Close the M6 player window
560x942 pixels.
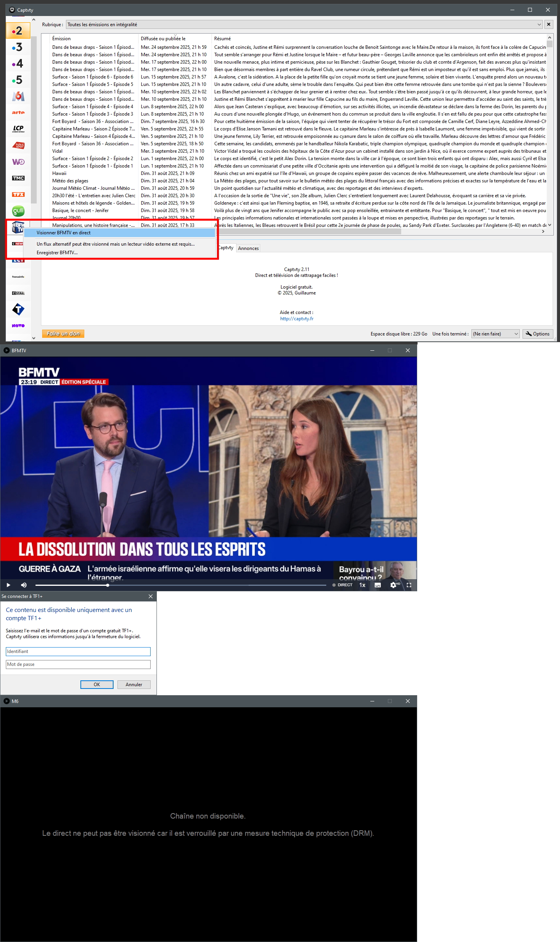coord(408,701)
